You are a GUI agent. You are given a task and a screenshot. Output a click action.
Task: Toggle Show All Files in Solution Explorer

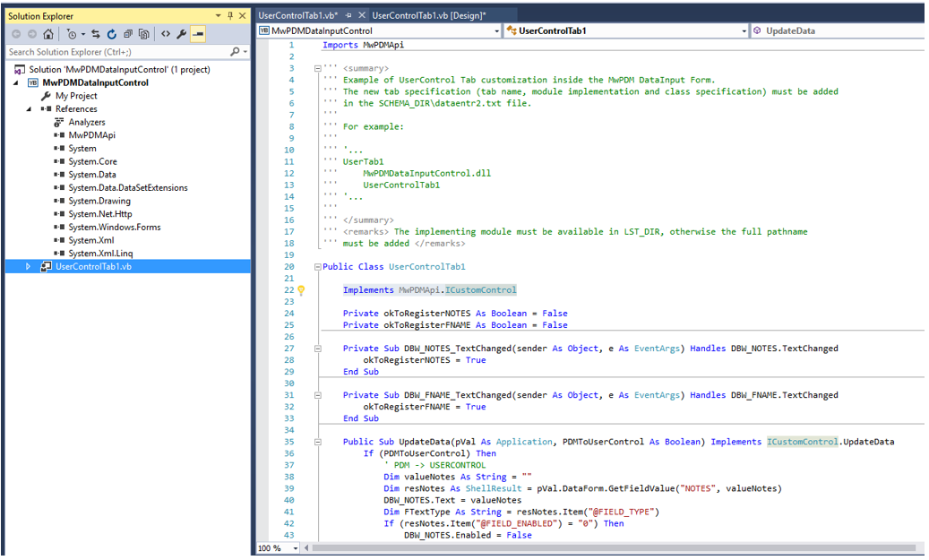click(143, 34)
